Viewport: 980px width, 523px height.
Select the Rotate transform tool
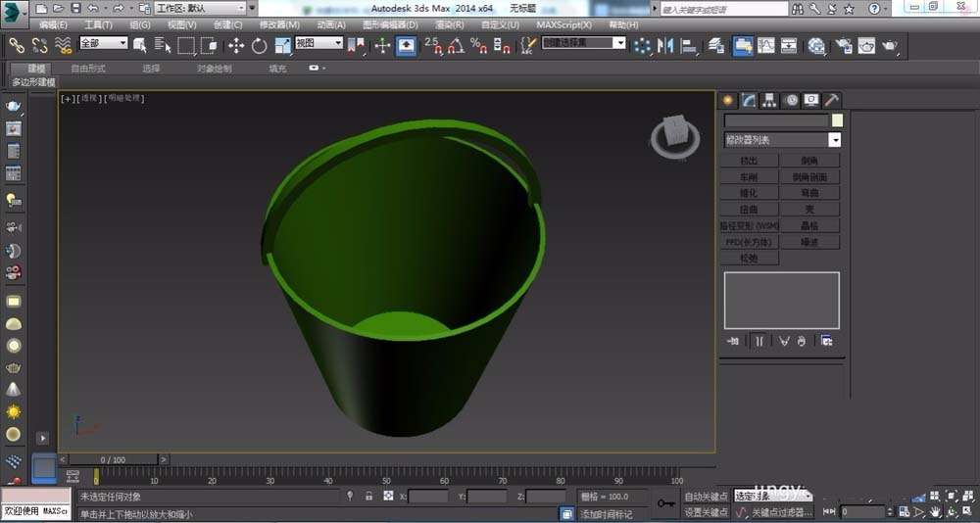pos(259,45)
